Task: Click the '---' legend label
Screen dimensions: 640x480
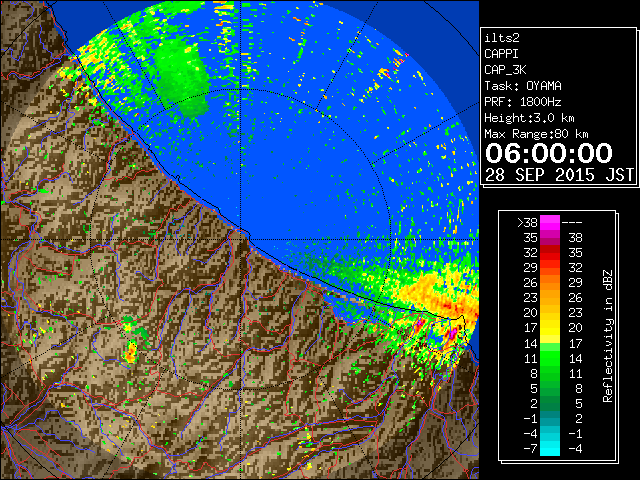Action: 572,222
